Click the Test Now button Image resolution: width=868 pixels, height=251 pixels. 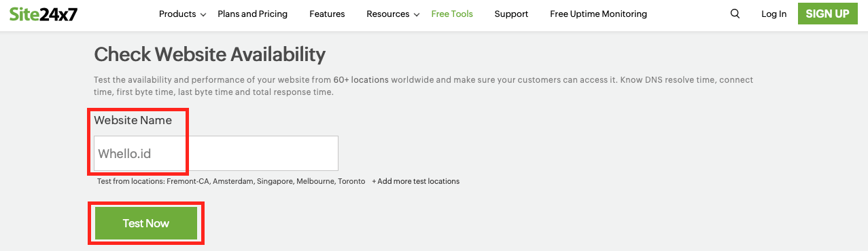[x=146, y=223]
